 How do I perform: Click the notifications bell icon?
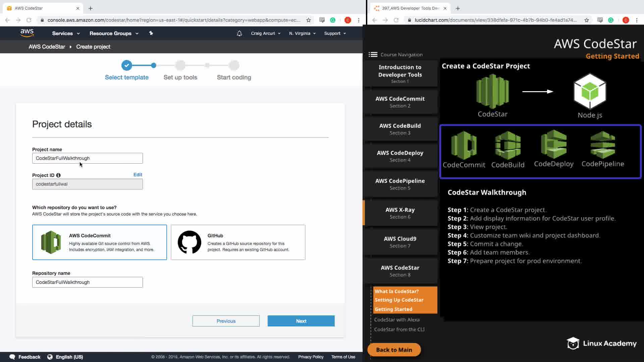(x=239, y=34)
